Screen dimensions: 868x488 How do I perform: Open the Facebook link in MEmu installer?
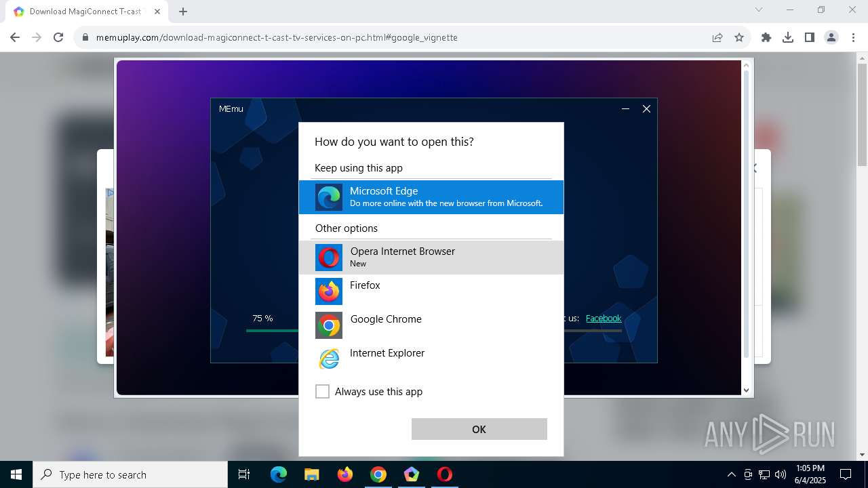pyautogui.click(x=604, y=318)
